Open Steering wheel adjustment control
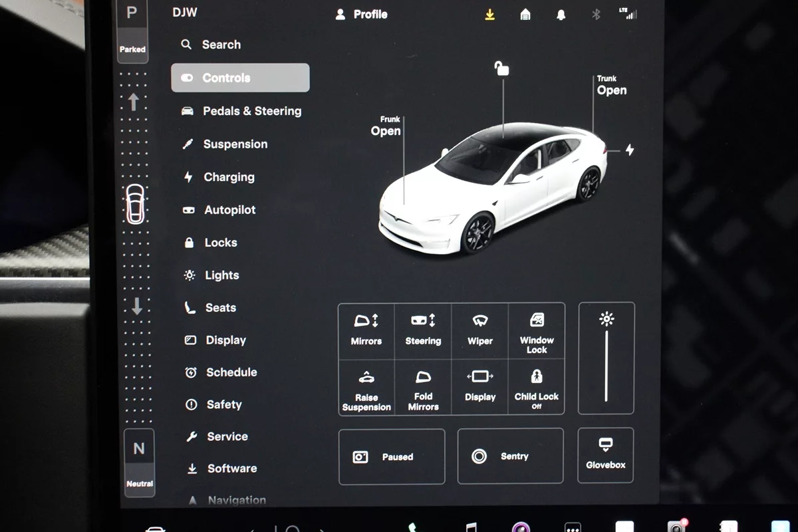 423,330
